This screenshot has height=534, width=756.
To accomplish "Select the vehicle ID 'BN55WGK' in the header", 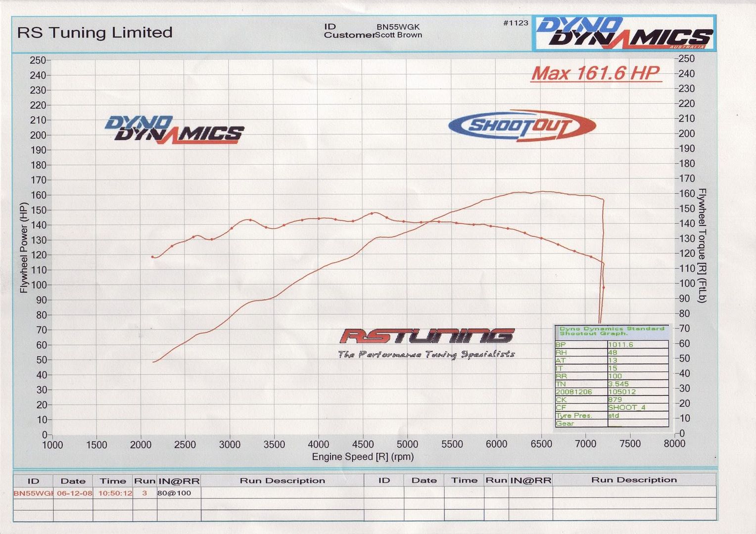I will [398, 27].
